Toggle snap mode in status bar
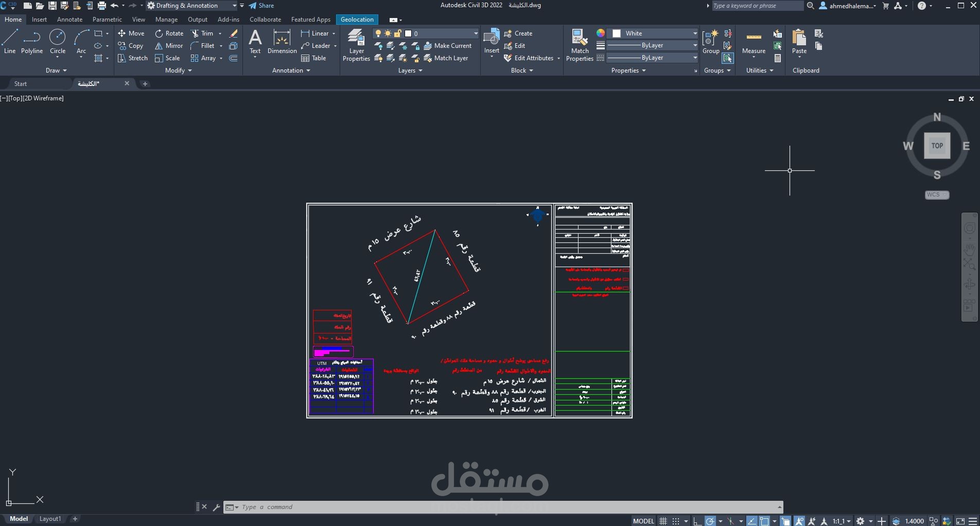This screenshot has height=526, width=980. tap(676, 521)
